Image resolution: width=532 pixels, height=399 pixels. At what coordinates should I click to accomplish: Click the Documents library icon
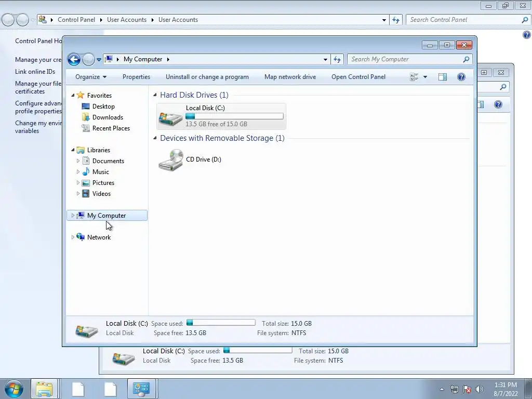click(86, 161)
